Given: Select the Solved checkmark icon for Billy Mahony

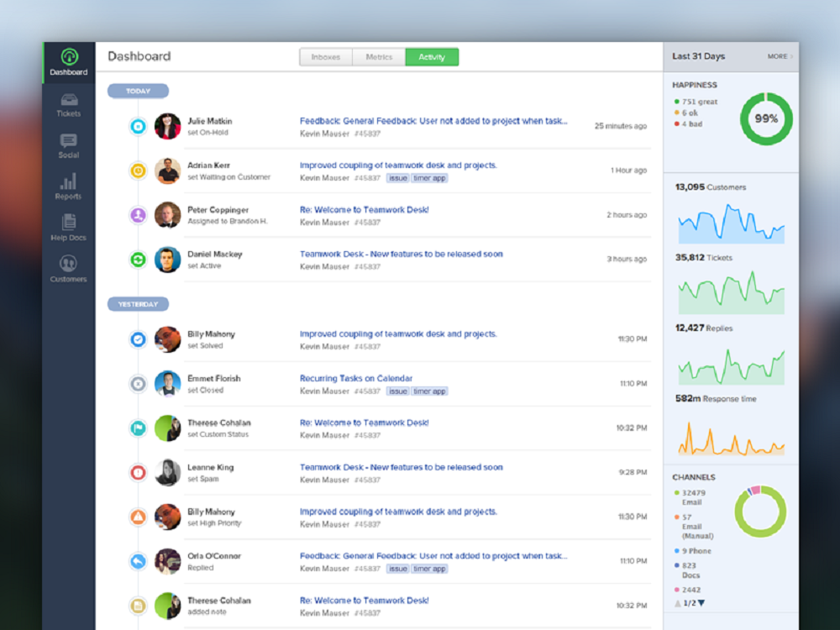Looking at the screenshot, I should click(138, 339).
